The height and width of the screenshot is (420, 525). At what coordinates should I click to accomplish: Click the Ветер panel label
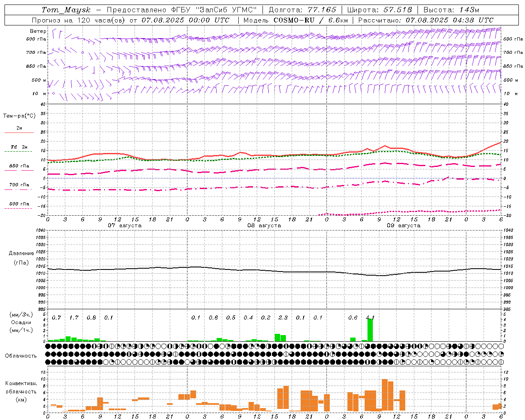tap(38, 31)
